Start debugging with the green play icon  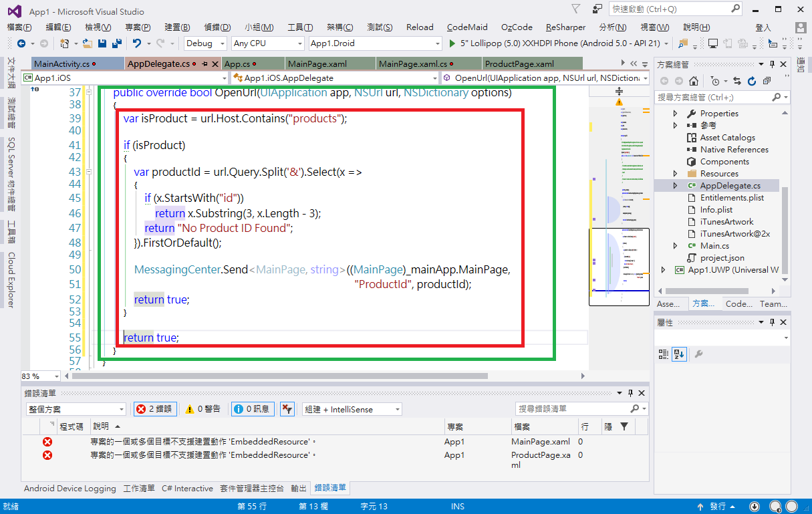tap(452, 43)
